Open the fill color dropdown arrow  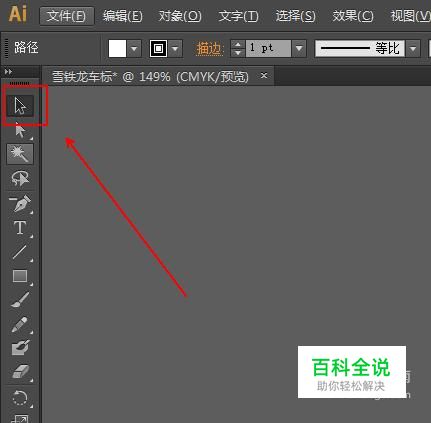pyautogui.click(x=134, y=49)
